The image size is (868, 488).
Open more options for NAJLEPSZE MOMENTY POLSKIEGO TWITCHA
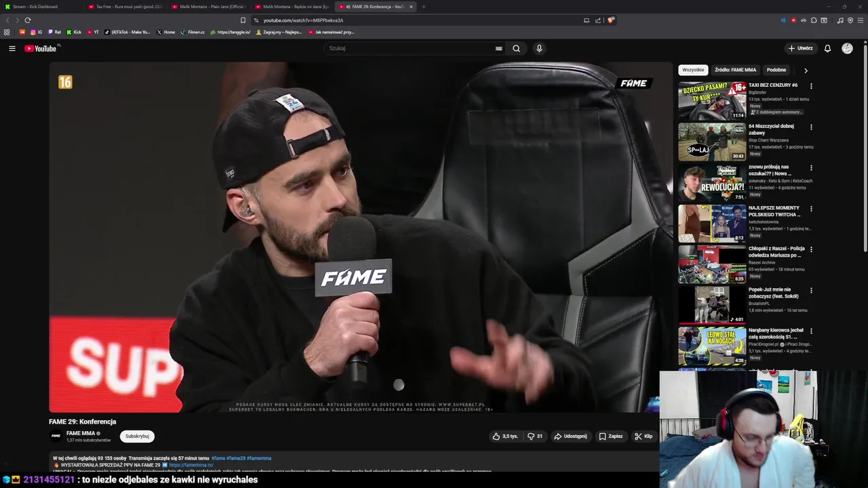811,209
